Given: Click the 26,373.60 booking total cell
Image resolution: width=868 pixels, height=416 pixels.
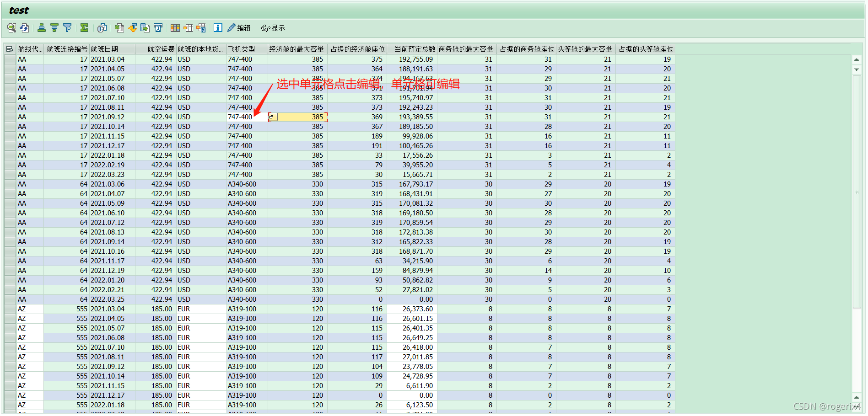Looking at the screenshot, I should 412,309.
